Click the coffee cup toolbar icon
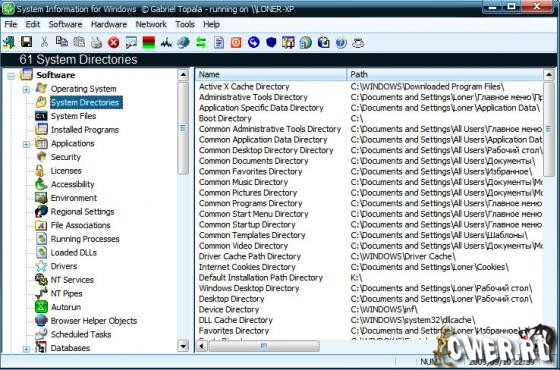This screenshot has width=560, height=370. coord(358,43)
